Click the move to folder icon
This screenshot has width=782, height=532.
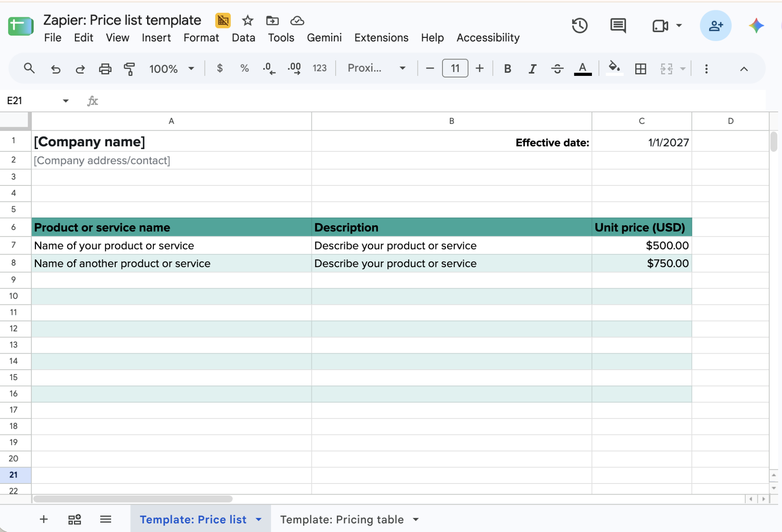point(272,20)
